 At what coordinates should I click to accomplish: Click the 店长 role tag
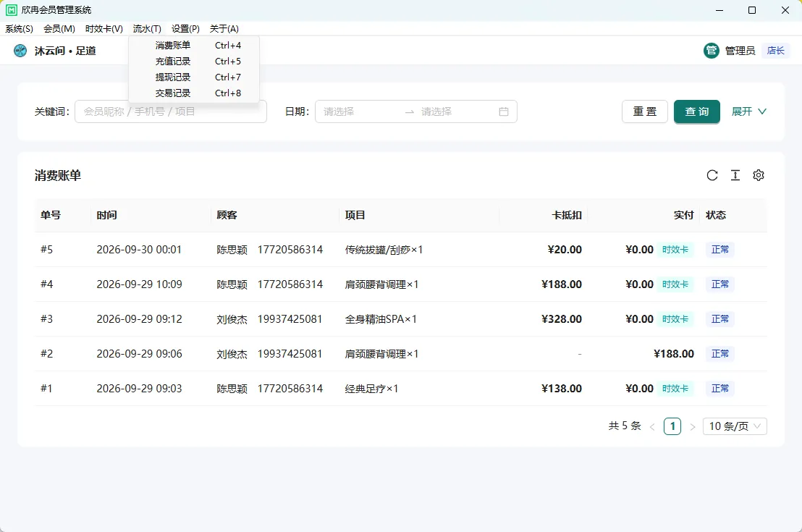776,51
